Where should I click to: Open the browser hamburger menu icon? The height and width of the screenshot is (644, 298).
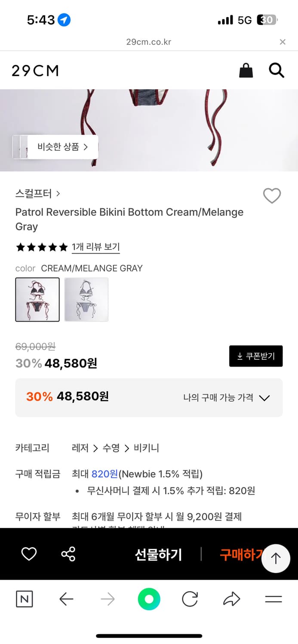tap(273, 598)
